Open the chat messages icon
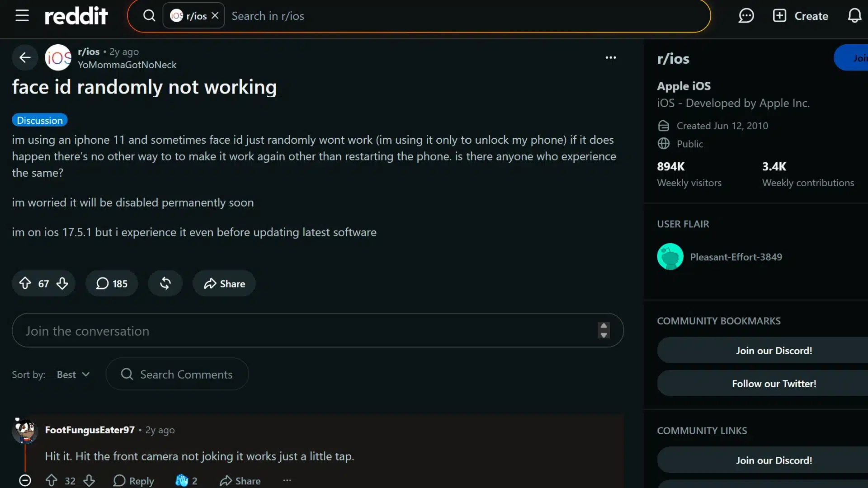 click(x=746, y=16)
